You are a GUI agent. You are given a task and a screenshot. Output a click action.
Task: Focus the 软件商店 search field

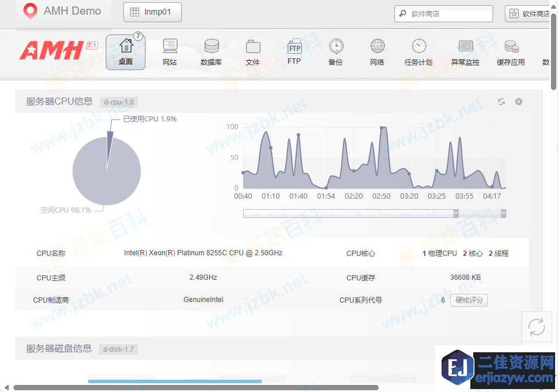[x=443, y=13]
